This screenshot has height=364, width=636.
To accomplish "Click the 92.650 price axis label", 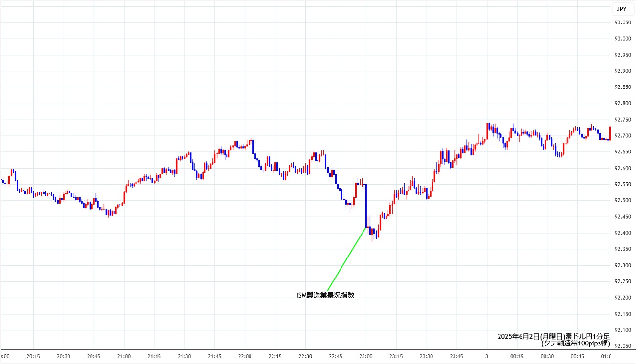I will click(x=623, y=152).
